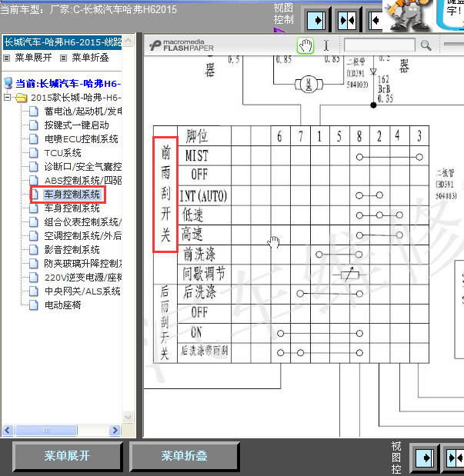
Task: Click the 前洗涤 row label in diagram
Action: click(199, 254)
